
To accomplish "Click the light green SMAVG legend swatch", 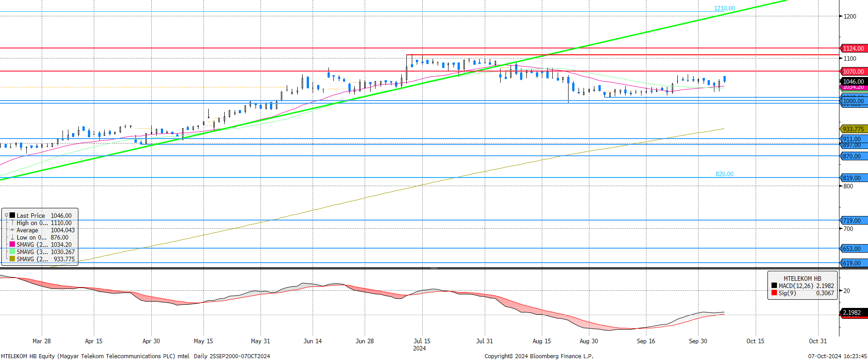I will (12, 252).
